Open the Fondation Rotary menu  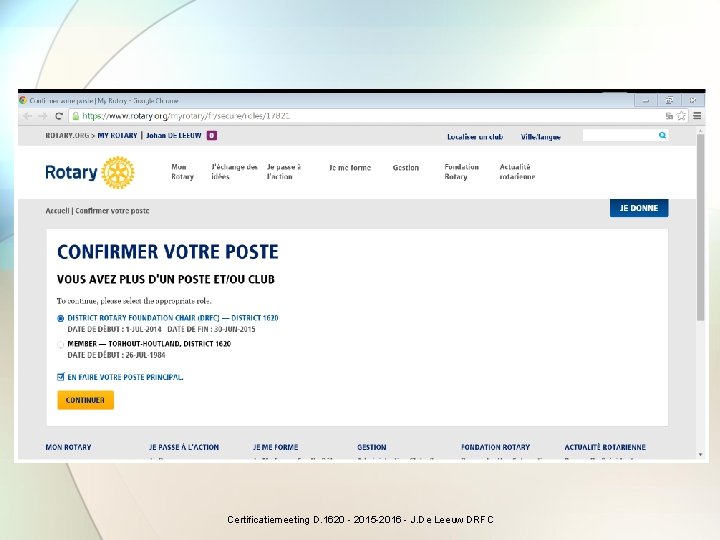[x=461, y=172]
